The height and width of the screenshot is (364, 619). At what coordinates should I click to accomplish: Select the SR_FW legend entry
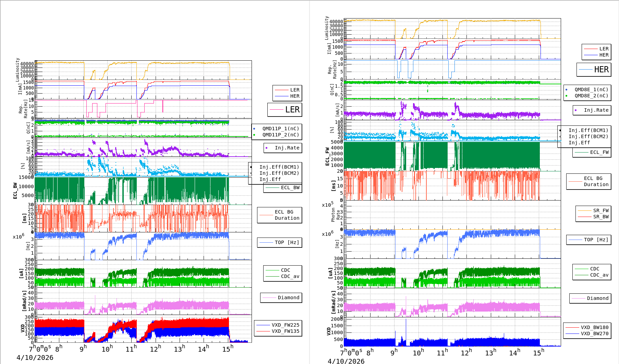(x=600, y=210)
